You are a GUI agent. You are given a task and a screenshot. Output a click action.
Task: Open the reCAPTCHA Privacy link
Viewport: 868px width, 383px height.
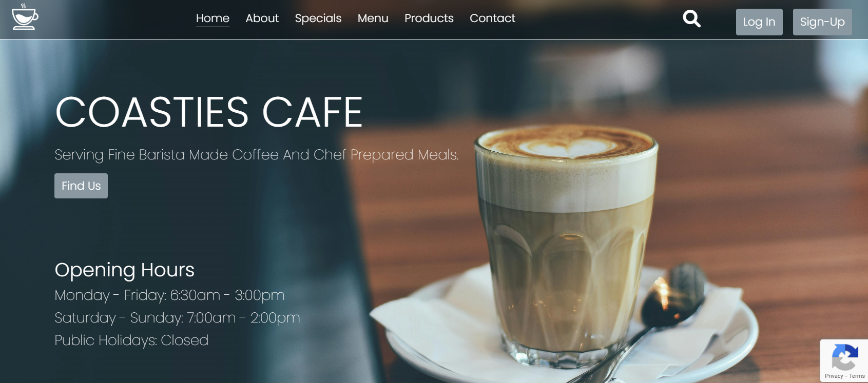pyautogui.click(x=834, y=376)
